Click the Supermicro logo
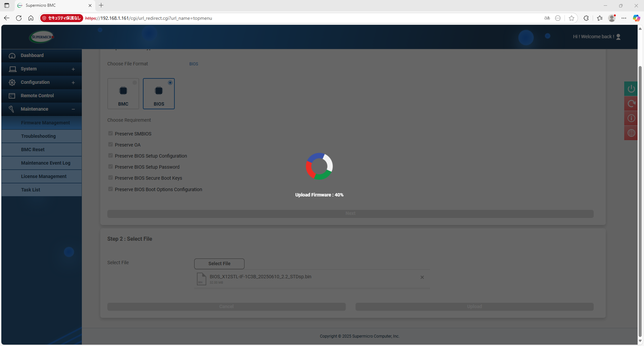644x346 pixels. pos(42,37)
